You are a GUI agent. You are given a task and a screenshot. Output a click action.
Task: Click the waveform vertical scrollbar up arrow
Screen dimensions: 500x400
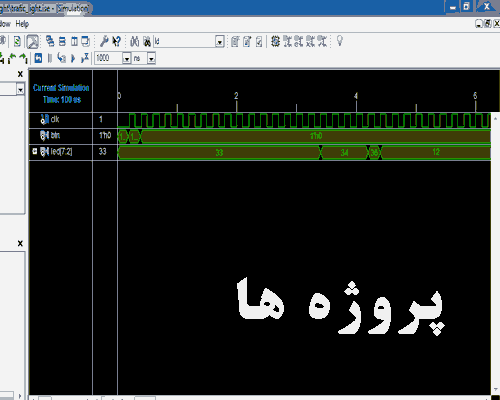pos(495,119)
